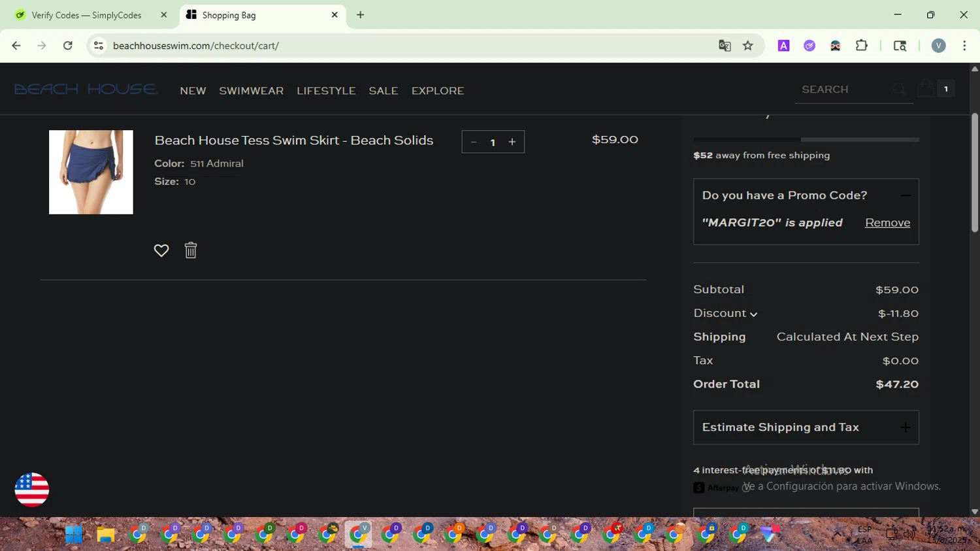Bookmark this page with the star icon
This screenshot has width=980, height=551.
tap(748, 46)
